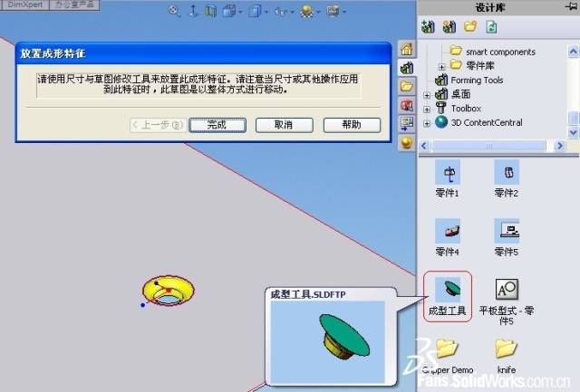
Task: Click the tree's horizontal scrollbar thumb
Action: click(x=489, y=145)
